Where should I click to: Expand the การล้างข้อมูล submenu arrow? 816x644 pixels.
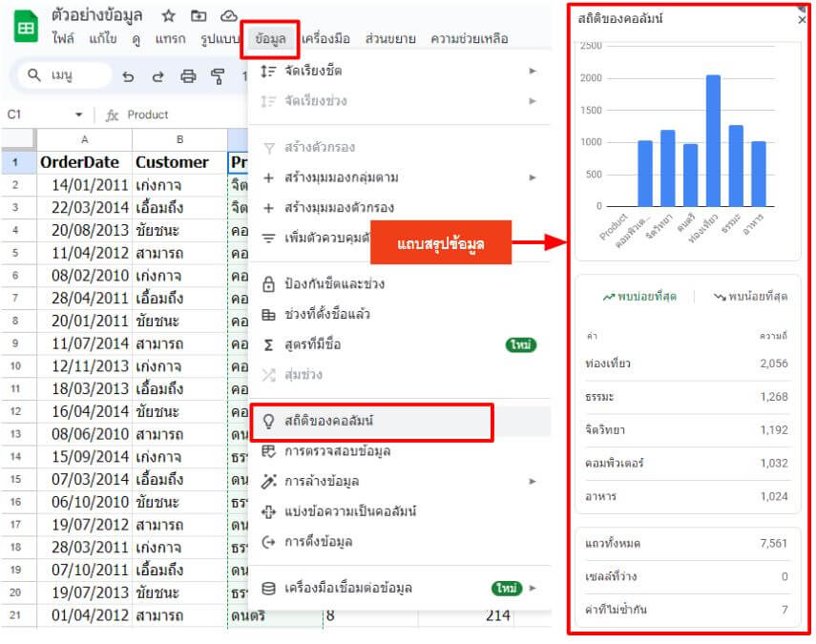point(532,481)
